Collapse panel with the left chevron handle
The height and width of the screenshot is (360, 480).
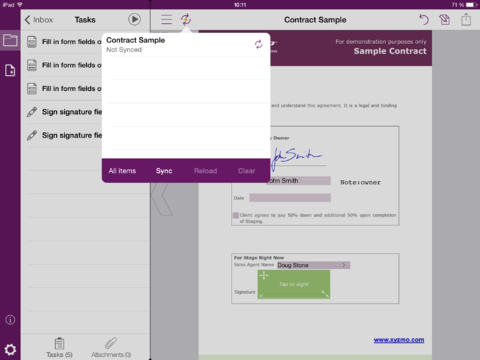[162, 199]
